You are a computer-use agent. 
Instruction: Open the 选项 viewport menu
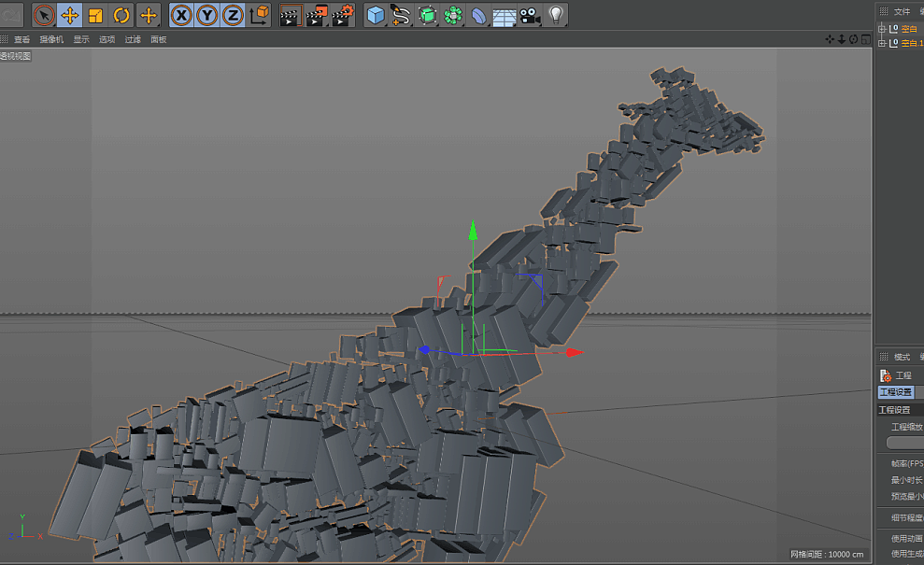(x=107, y=39)
